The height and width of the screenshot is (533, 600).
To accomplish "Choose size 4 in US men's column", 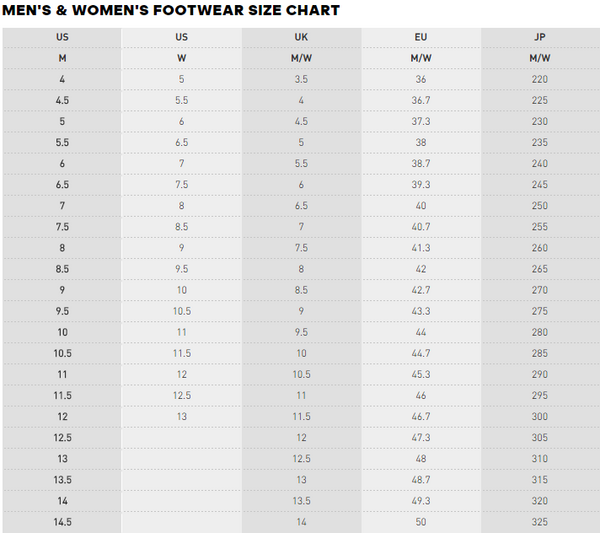I will pyautogui.click(x=62, y=79).
